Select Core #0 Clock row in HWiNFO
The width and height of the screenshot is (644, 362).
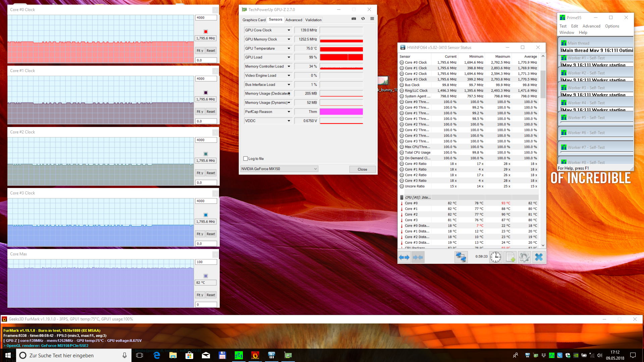tap(469, 62)
